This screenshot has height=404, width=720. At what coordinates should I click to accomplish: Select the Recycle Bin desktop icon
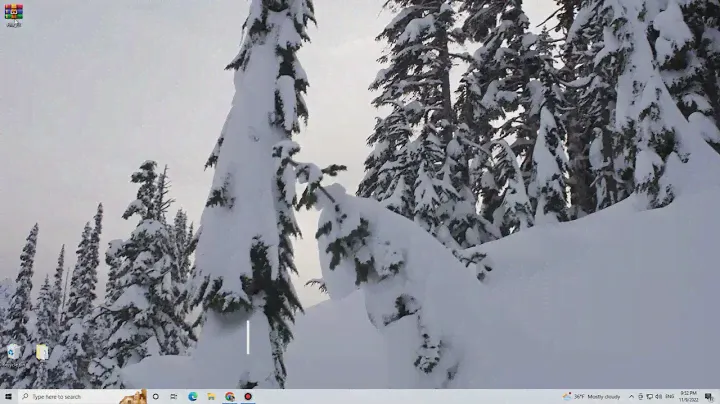tap(13, 352)
